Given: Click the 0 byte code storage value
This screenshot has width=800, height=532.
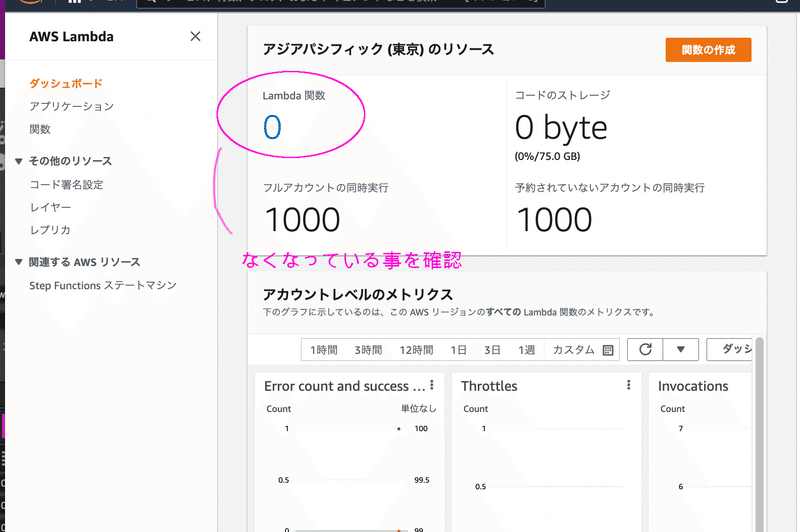Looking at the screenshot, I should coord(561,128).
